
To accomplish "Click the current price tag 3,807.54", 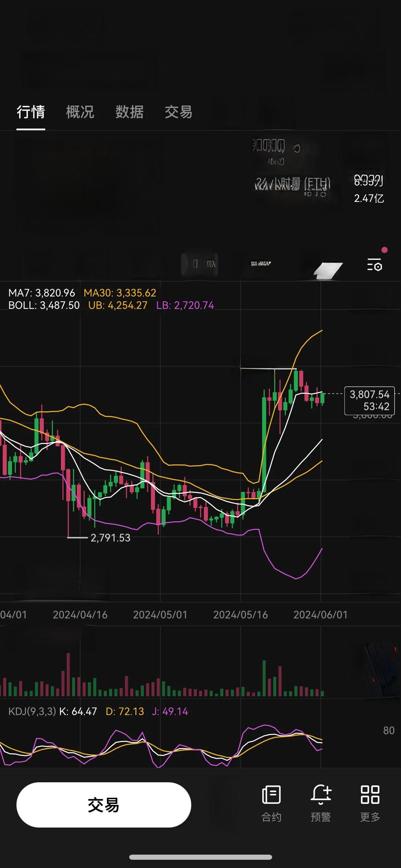I will pos(369,400).
